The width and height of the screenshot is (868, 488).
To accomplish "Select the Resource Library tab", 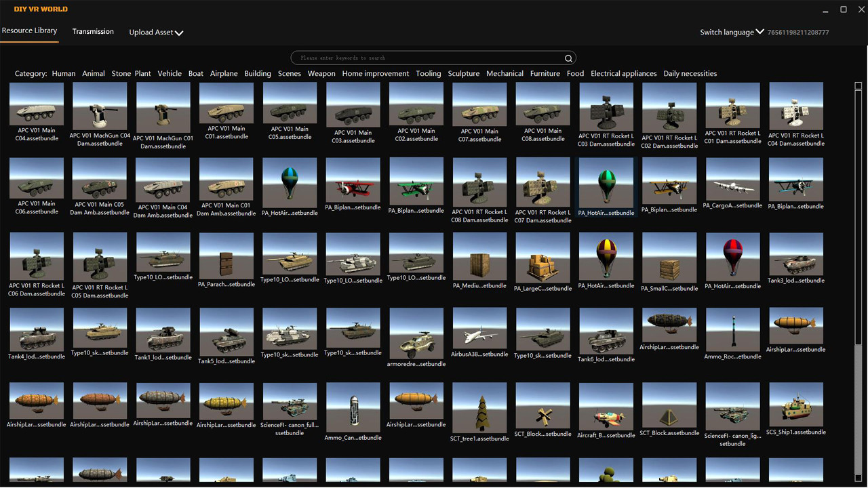I will 29,30.
